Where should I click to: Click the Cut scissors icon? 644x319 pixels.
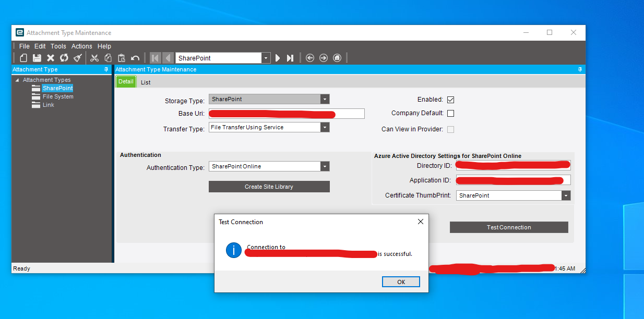pos(94,58)
